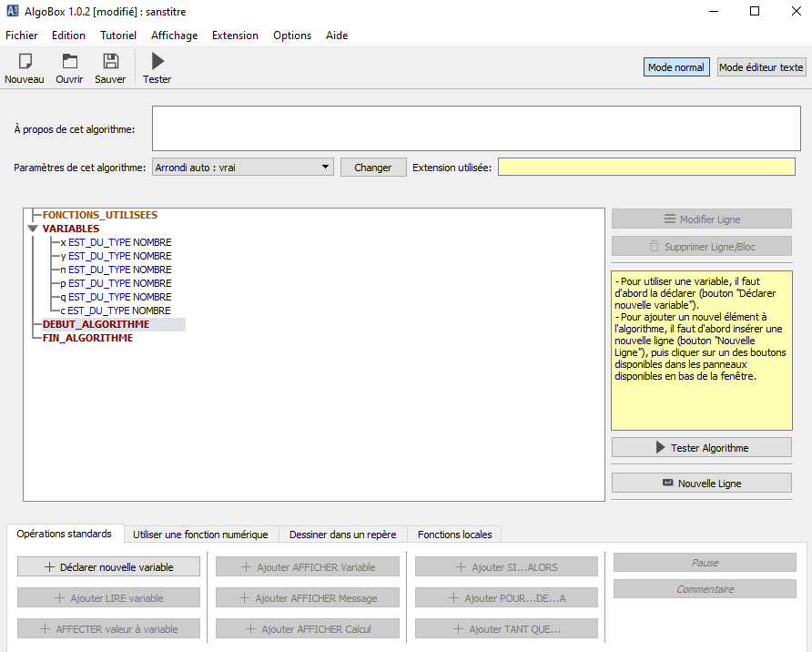
Task: Open the Tutoriel menu
Action: (x=118, y=36)
